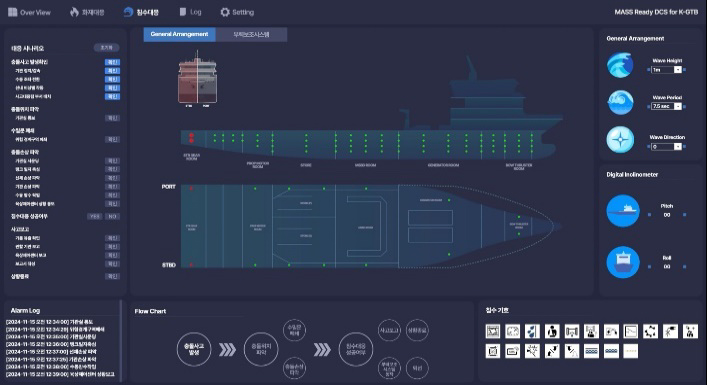
Task: Toggle 확인 for first item under 사고보고
Action: (112, 238)
